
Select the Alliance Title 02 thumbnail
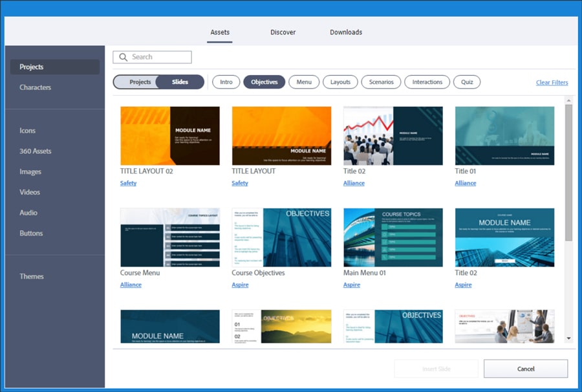click(393, 136)
